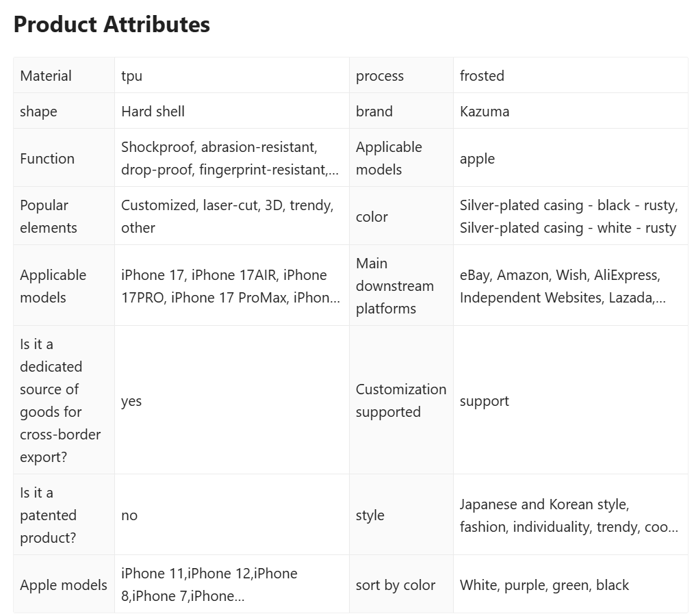
Task: Click the support customization value
Action: click(484, 401)
